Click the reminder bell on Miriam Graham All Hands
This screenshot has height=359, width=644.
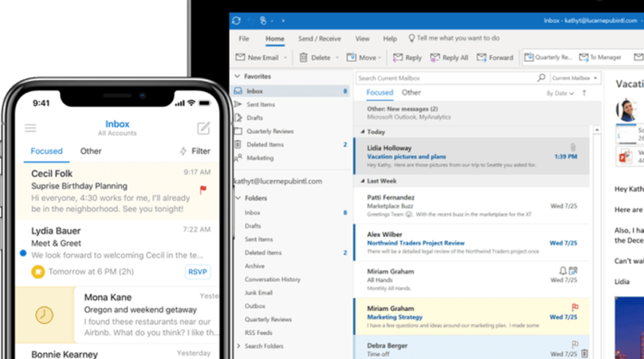(562, 271)
